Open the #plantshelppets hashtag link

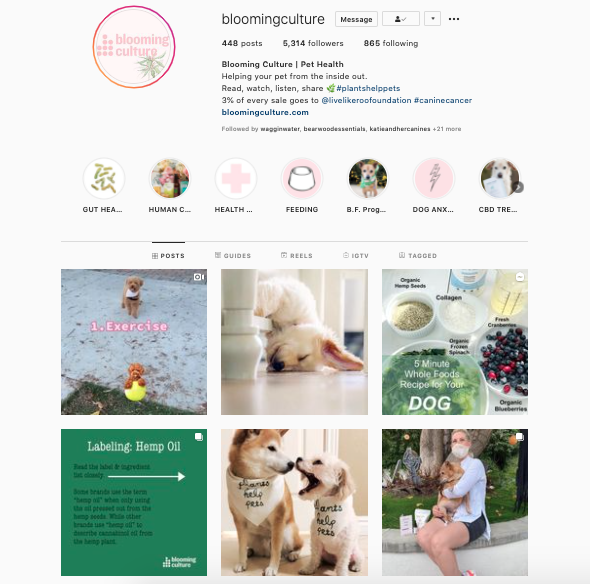point(368,88)
